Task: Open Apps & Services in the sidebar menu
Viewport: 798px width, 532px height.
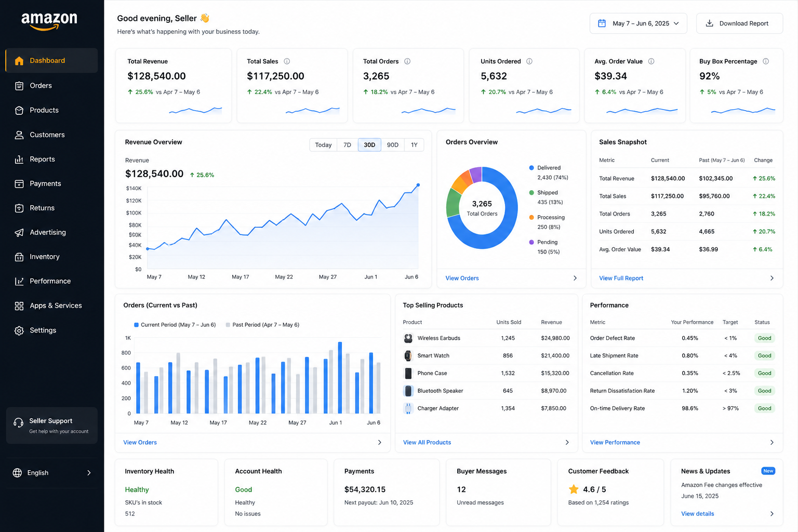Action: [51, 305]
